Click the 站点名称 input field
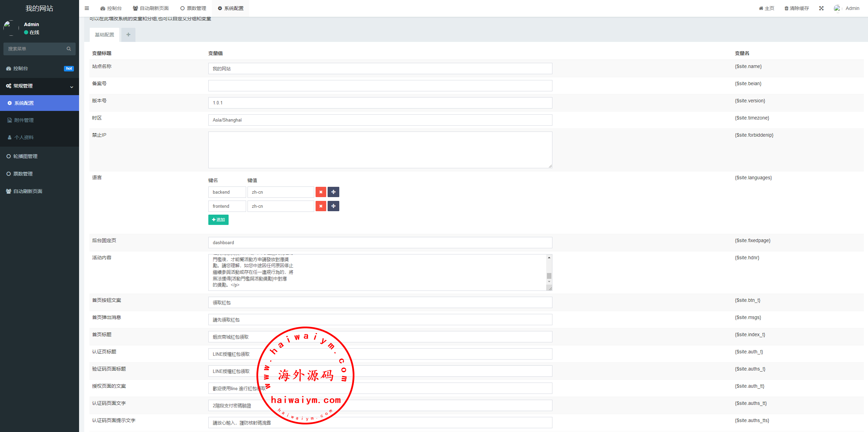Image resolution: width=868 pixels, height=432 pixels. point(380,69)
